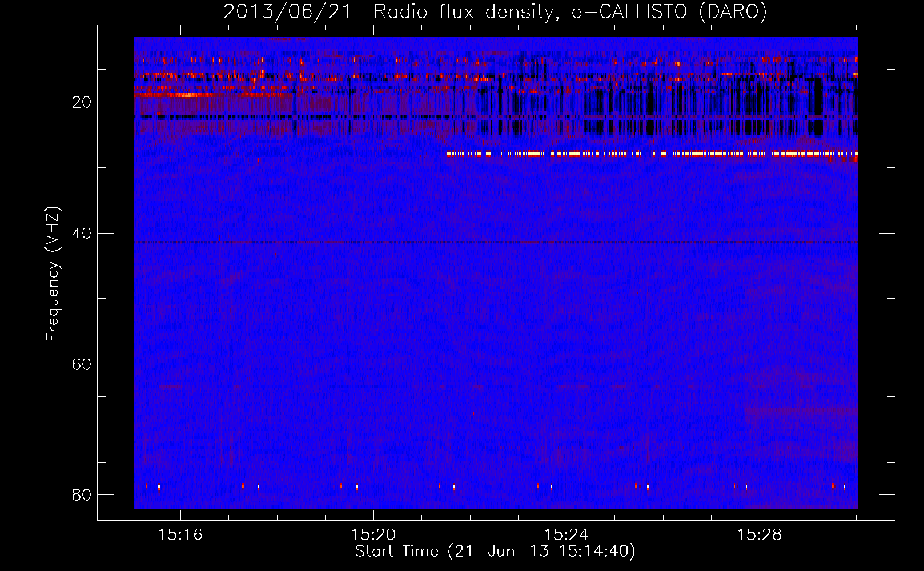Click the 15:28 time tick label
The height and width of the screenshot is (571, 924).
(x=760, y=535)
